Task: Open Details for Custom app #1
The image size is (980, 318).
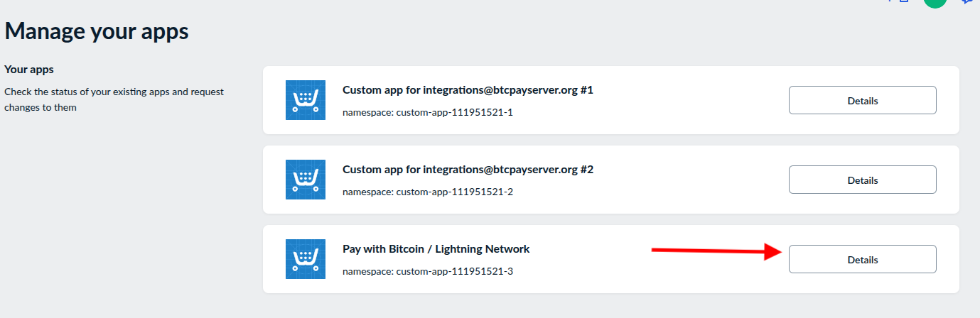Action: 862,100
